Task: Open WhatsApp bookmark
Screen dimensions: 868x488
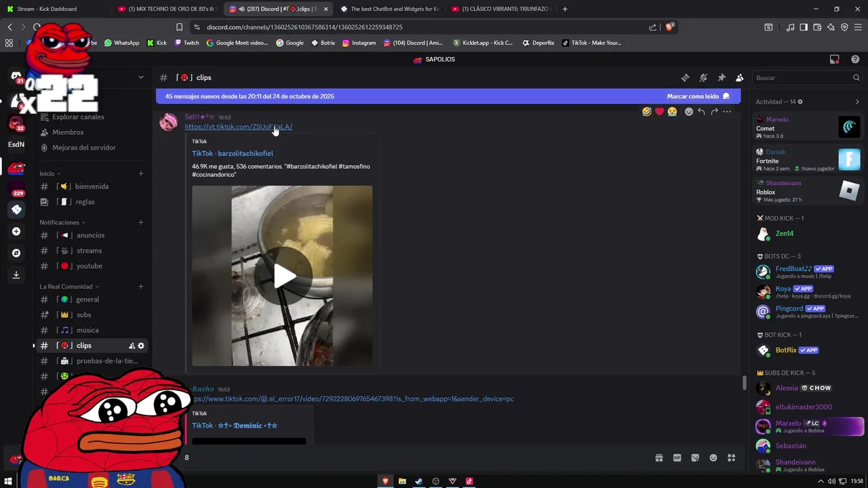Action: (121, 43)
